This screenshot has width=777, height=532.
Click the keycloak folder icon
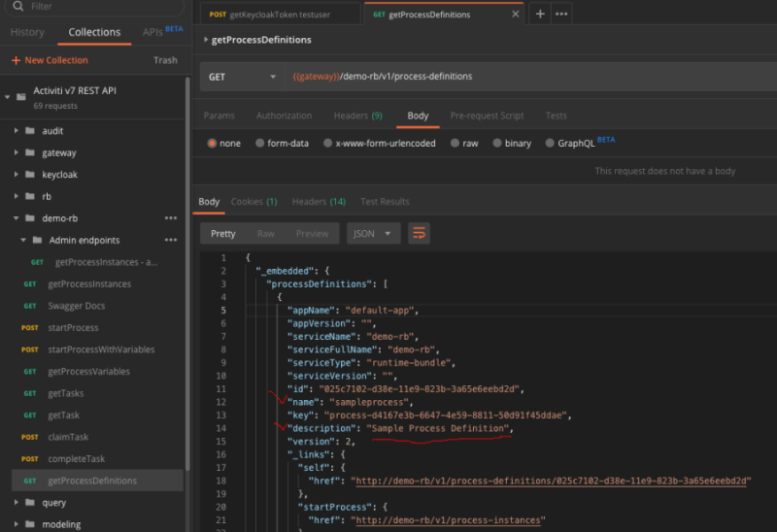point(30,175)
